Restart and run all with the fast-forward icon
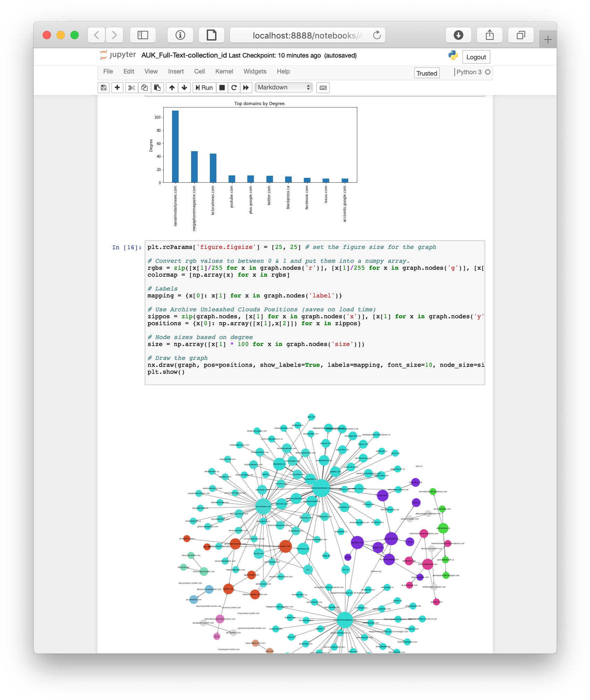The width and height of the screenshot is (590, 700). pyautogui.click(x=246, y=88)
